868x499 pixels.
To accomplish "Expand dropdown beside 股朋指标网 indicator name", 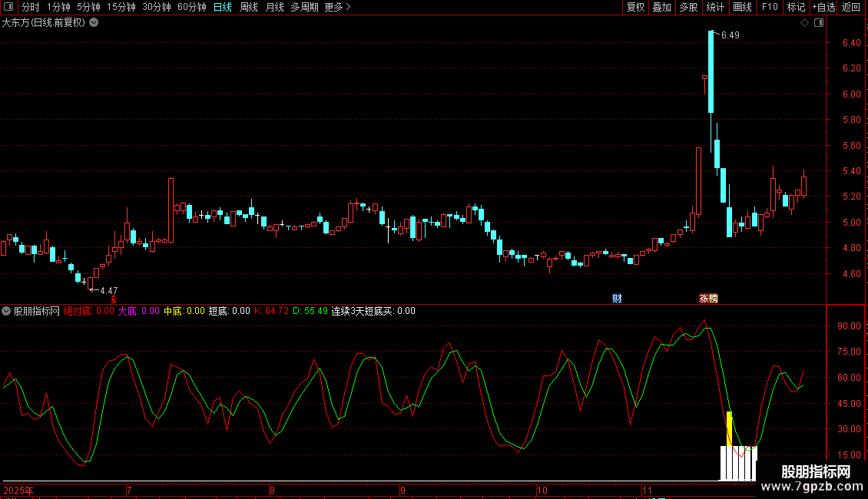I will 6,311.
